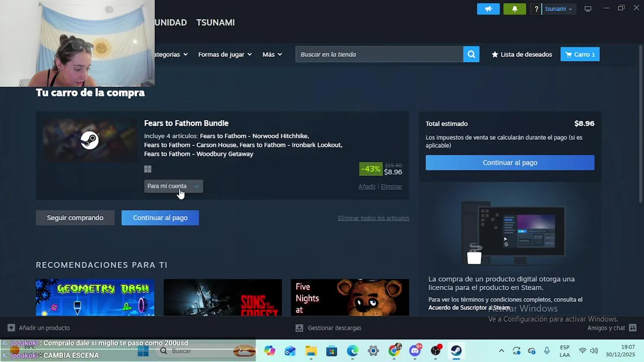The image size is (644, 362).
Task: Click Seguir comprando
Action: coord(75,218)
